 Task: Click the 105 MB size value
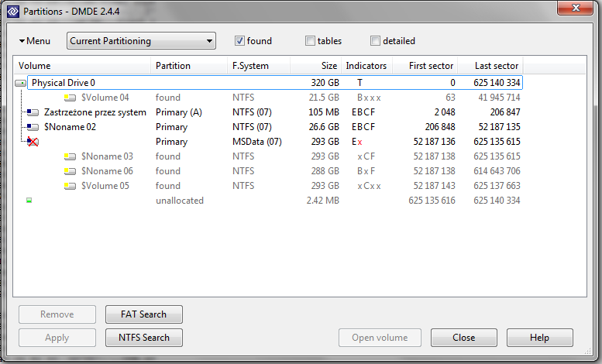(x=324, y=112)
